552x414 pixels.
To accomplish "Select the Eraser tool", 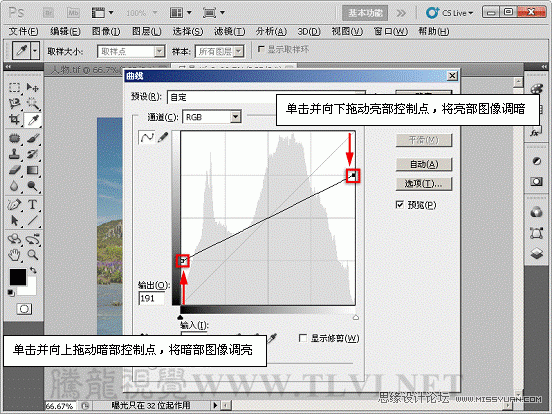I will click(14, 170).
